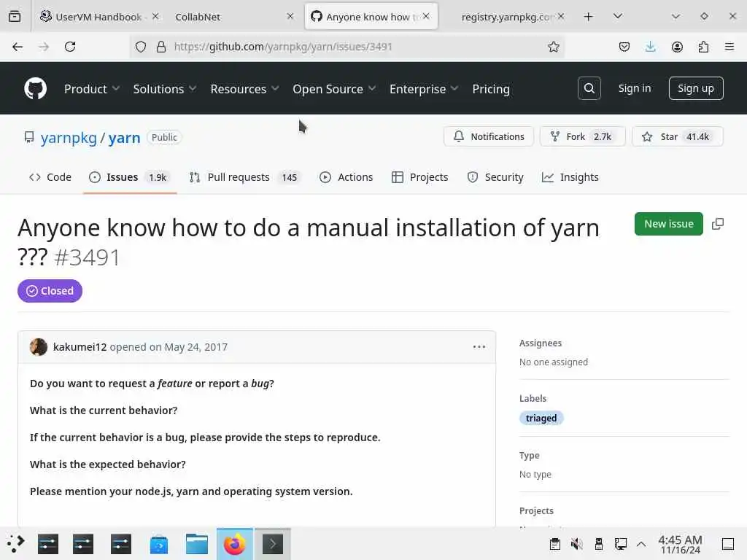Open the Firefox account icon
Image resolution: width=747 pixels, height=560 pixels.
(x=677, y=47)
